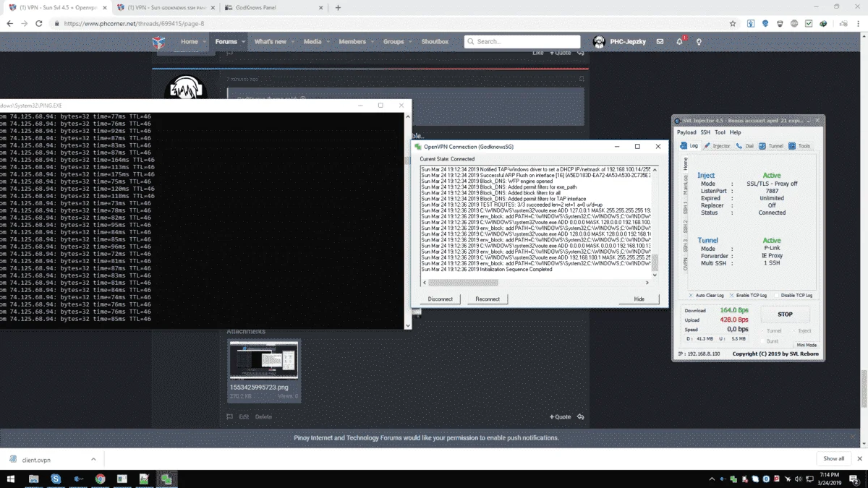The image size is (868, 488).
Task: Expand the client.ovpn download options arrow
Action: (x=93, y=459)
